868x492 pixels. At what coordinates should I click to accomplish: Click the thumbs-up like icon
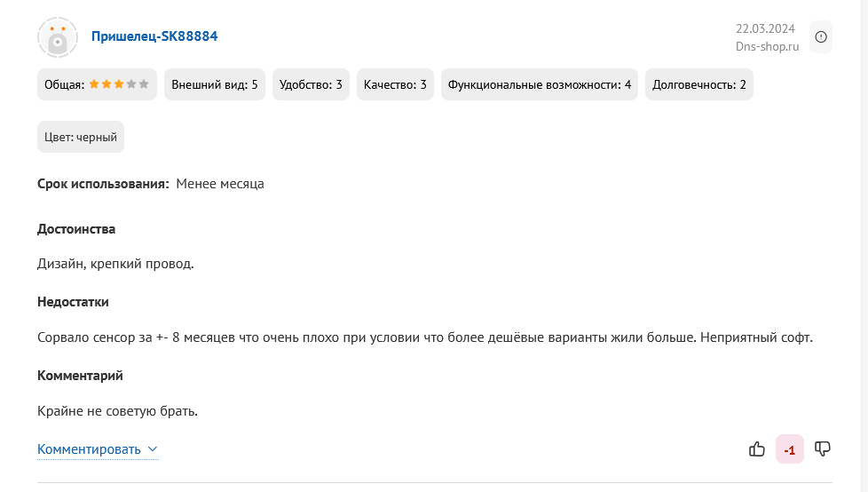(x=757, y=449)
